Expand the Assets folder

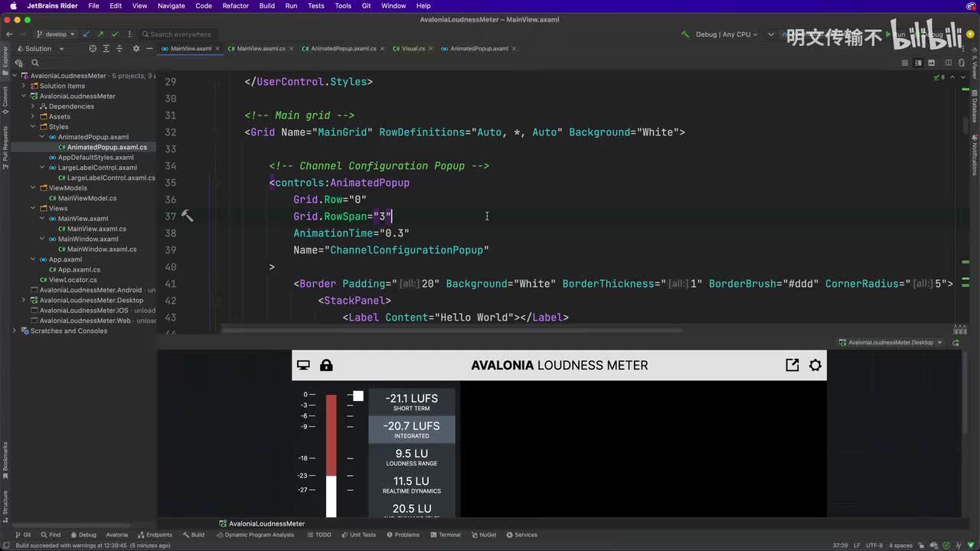coord(33,116)
